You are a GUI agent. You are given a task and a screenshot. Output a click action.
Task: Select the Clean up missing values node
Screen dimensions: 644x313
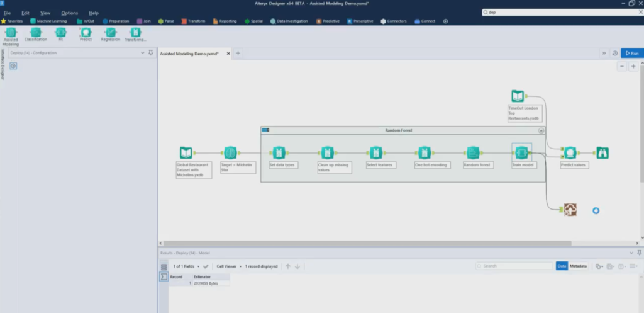(327, 153)
